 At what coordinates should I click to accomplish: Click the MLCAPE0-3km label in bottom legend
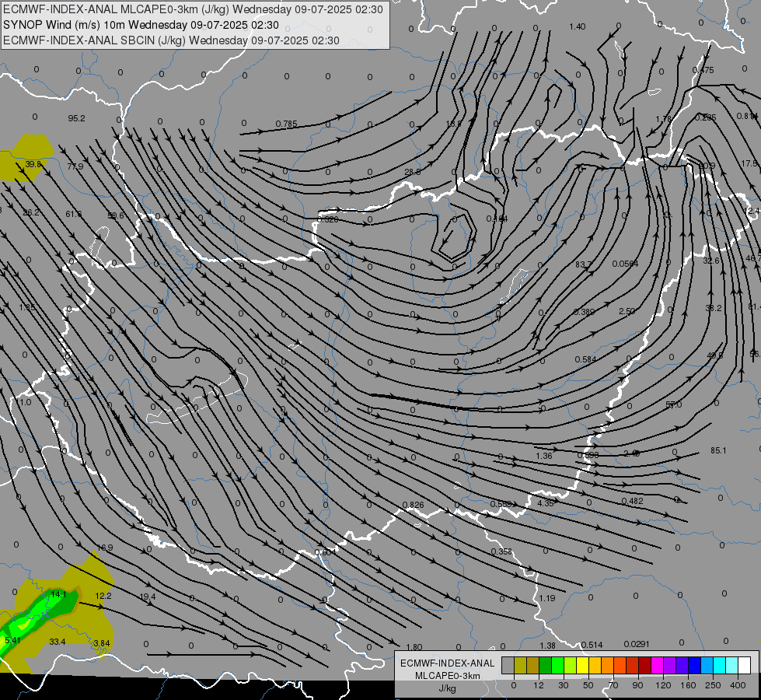(x=447, y=676)
